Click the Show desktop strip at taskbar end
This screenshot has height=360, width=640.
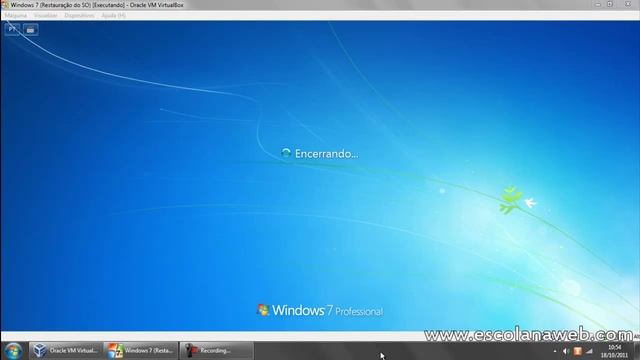[x=637, y=351]
